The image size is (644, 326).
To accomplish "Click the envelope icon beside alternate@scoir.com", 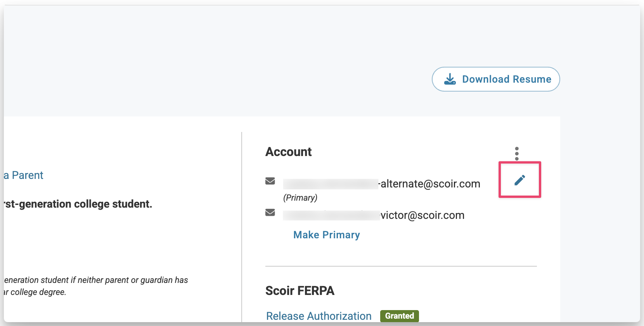I will click(x=270, y=181).
